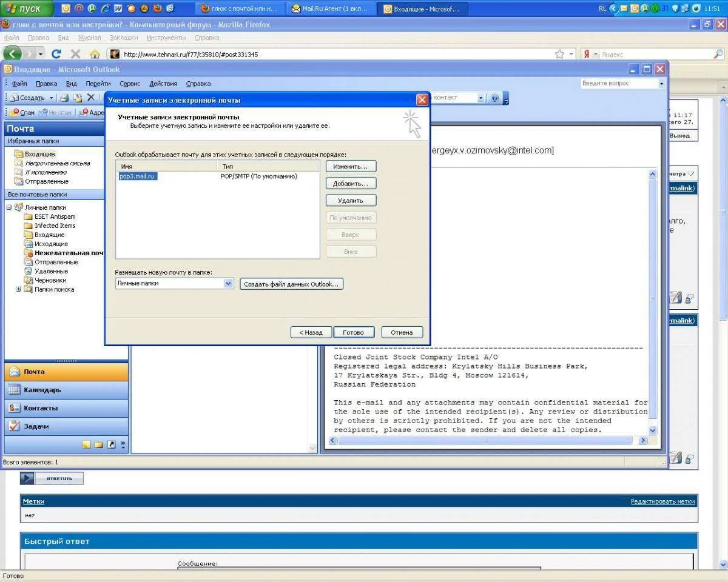Switch to Контакты navigation pane
This screenshot has height=582, width=728.
click(x=66, y=408)
